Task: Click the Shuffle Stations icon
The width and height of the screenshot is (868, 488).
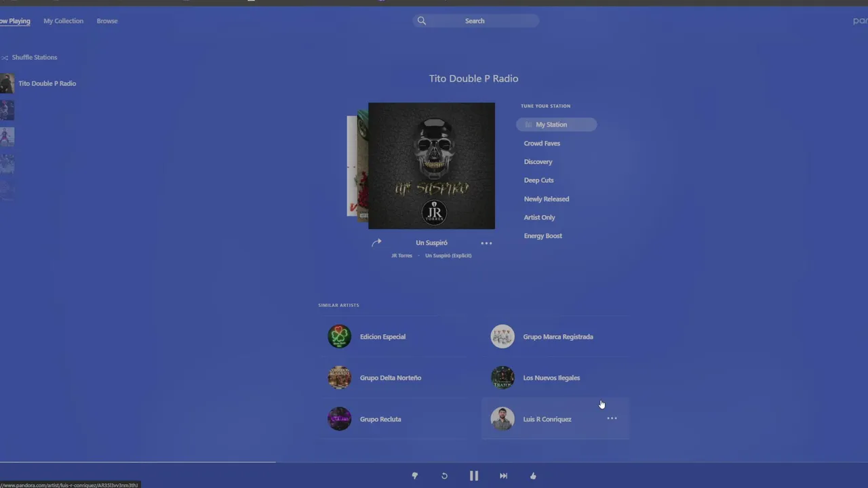Action: [x=5, y=58]
